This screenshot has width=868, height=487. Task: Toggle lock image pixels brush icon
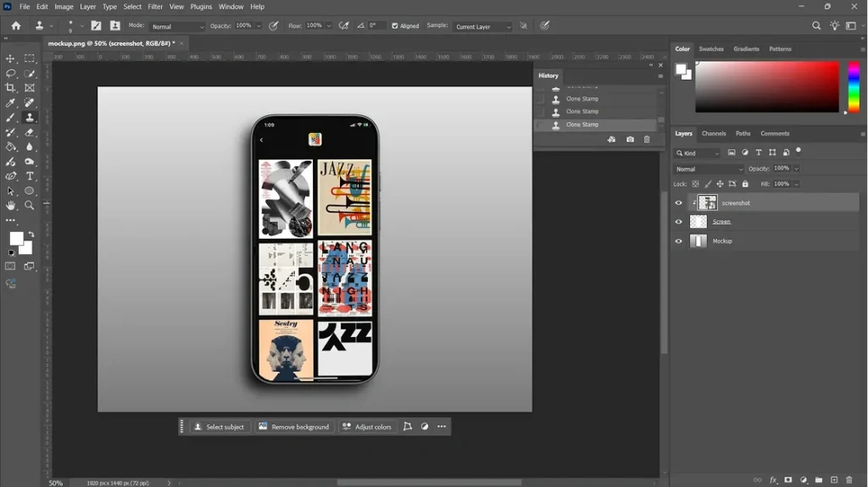pyautogui.click(x=708, y=184)
